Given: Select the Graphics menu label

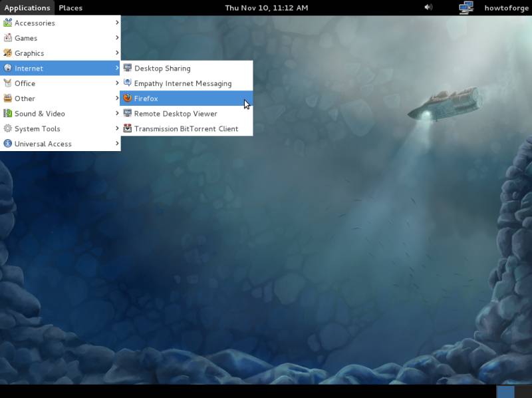Looking at the screenshot, I should [29, 53].
